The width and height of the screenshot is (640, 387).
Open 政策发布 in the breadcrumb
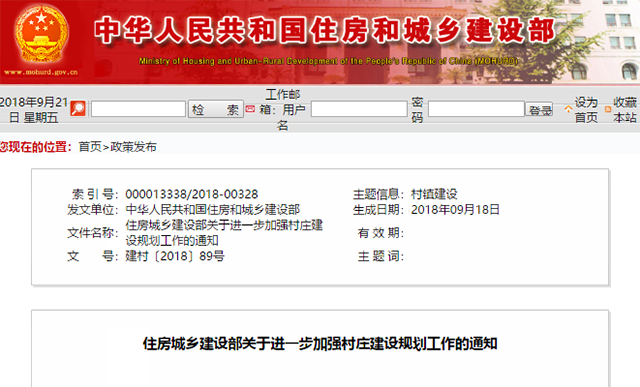click(x=133, y=147)
